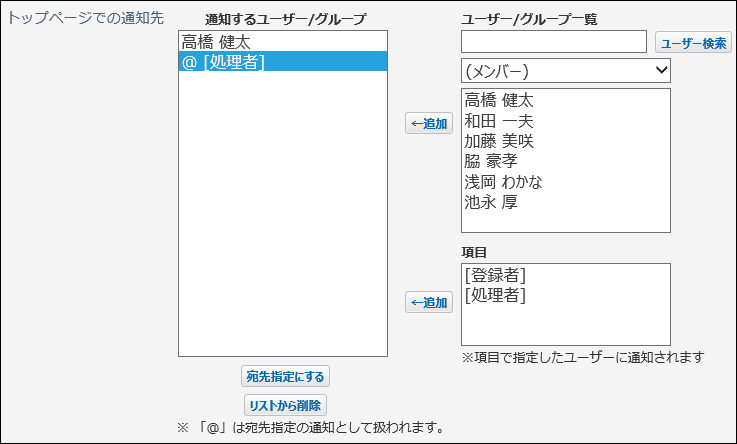Click the ユーザー検索 button
This screenshot has width=737, height=444.
693,43
